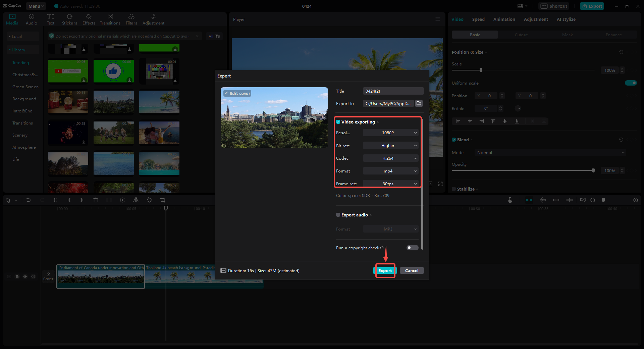Select the Text panel
This screenshot has width=644, height=349.
click(x=50, y=18)
